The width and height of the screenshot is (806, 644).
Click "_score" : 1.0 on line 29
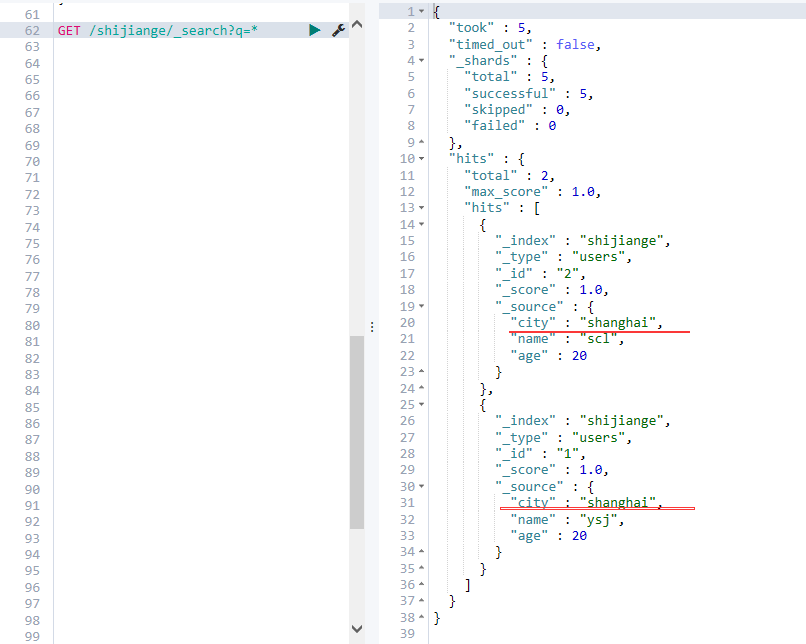[552, 470]
